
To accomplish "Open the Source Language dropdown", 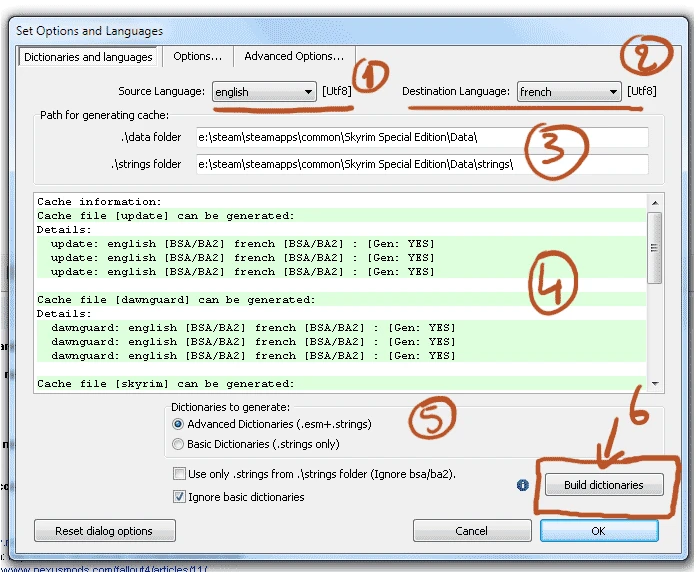I will tap(265, 92).
